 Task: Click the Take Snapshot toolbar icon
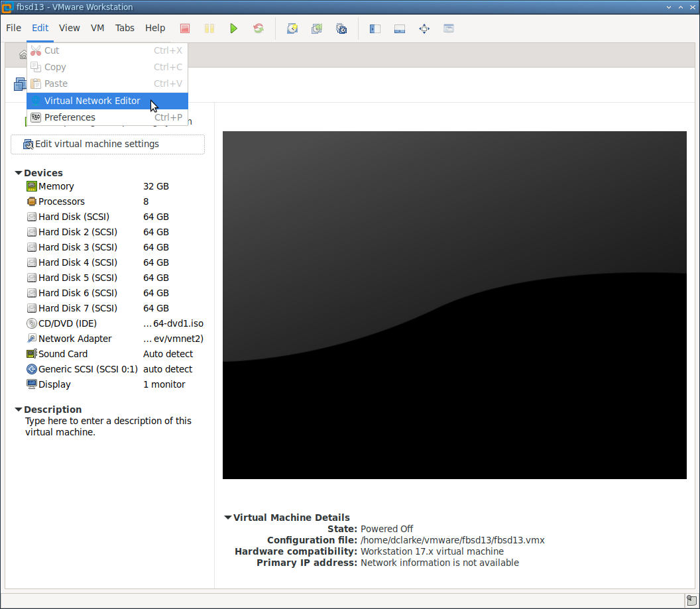pos(292,28)
